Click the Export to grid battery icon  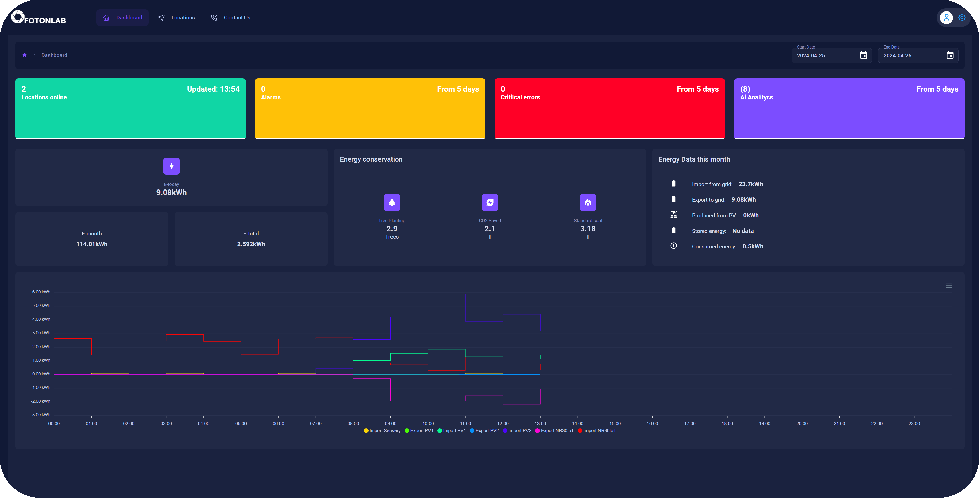click(x=674, y=199)
